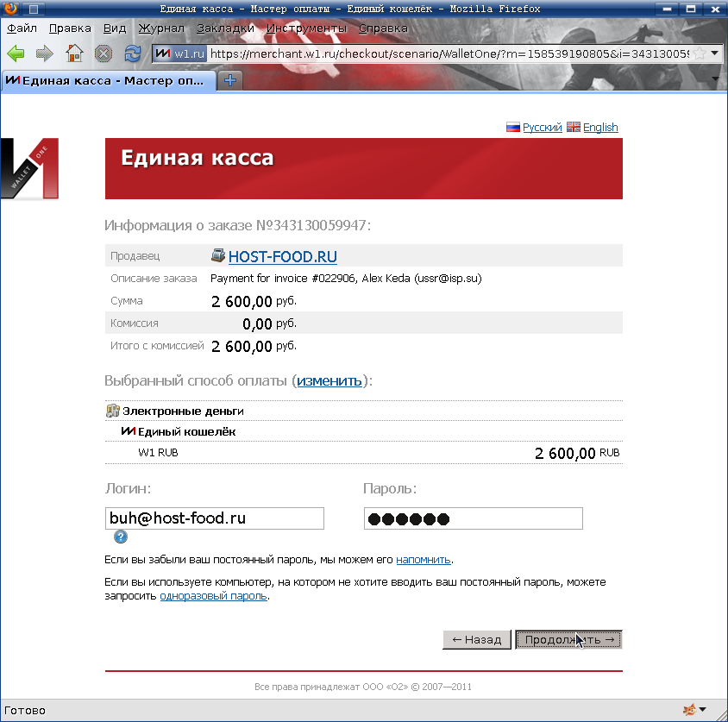Open the Закладки menu
Screen dimensions: 728x722
(x=226, y=28)
